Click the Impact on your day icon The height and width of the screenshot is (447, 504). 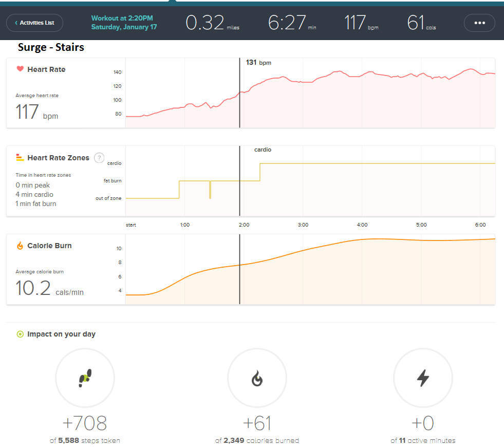(x=20, y=334)
